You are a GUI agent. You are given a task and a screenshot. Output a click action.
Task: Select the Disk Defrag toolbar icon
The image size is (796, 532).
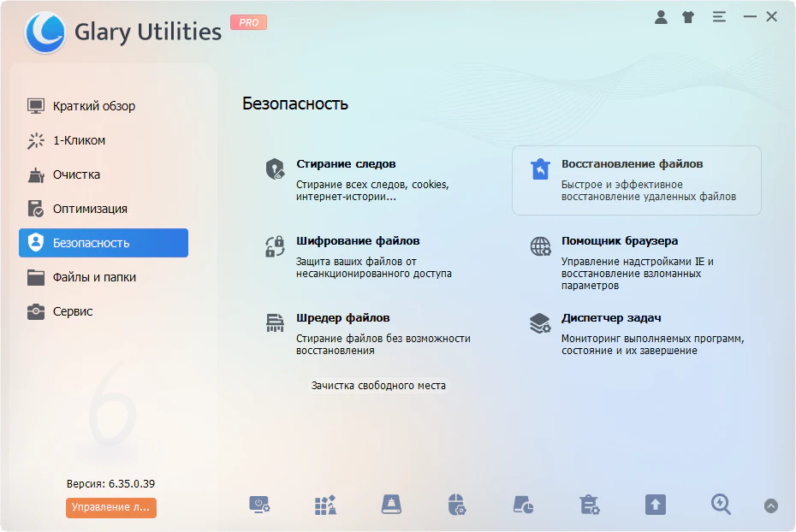325,505
